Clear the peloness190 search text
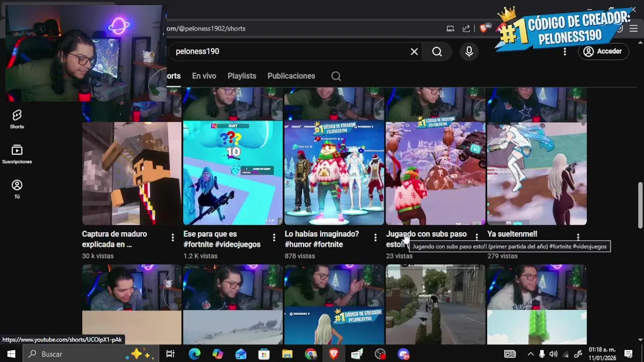 point(414,51)
